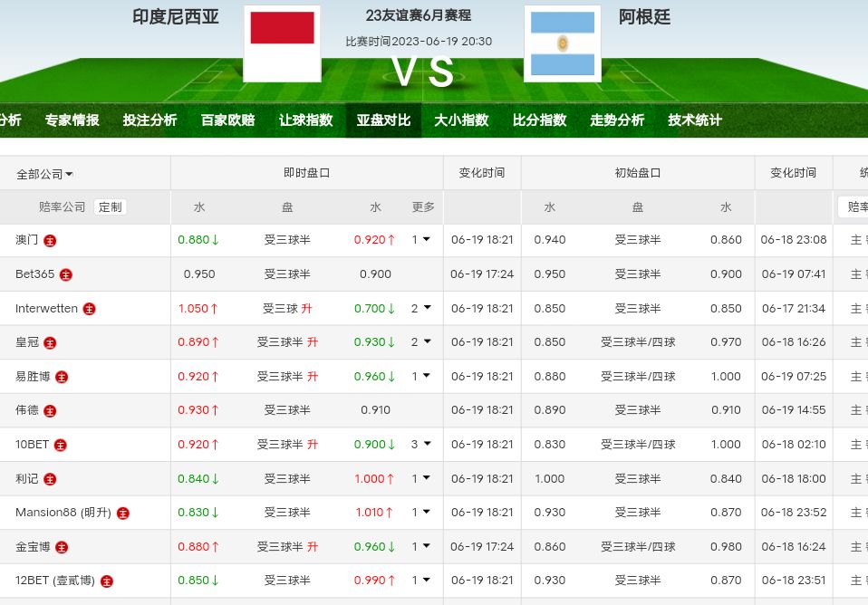Viewport: 868px width, 605px height.
Task: Click the 定制 customize button
Action: click(x=110, y=206)
